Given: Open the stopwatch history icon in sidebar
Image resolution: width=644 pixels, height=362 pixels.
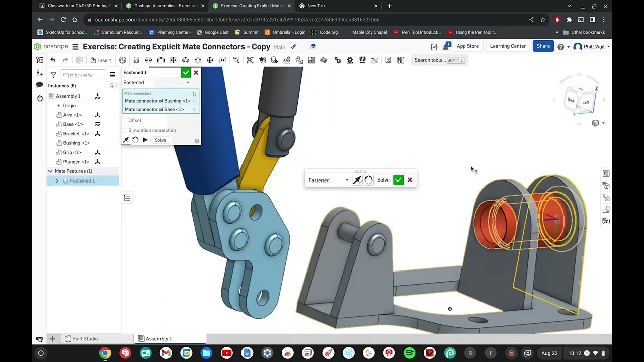Looking at the screenshot, I should (x=40, y=98).
